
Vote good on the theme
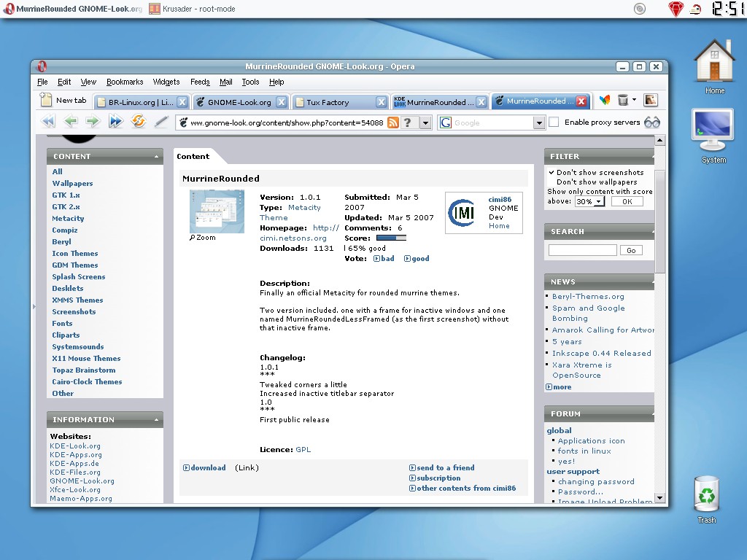coord(417,259)
